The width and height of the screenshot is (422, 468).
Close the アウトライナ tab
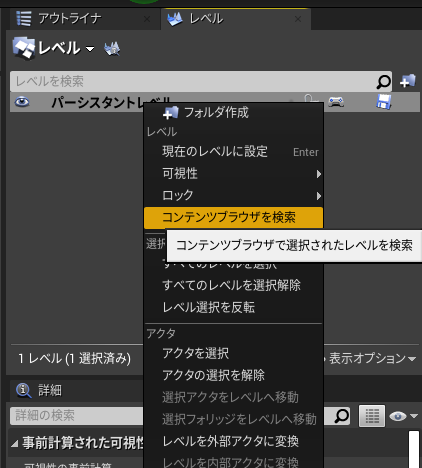coord(147,19)
